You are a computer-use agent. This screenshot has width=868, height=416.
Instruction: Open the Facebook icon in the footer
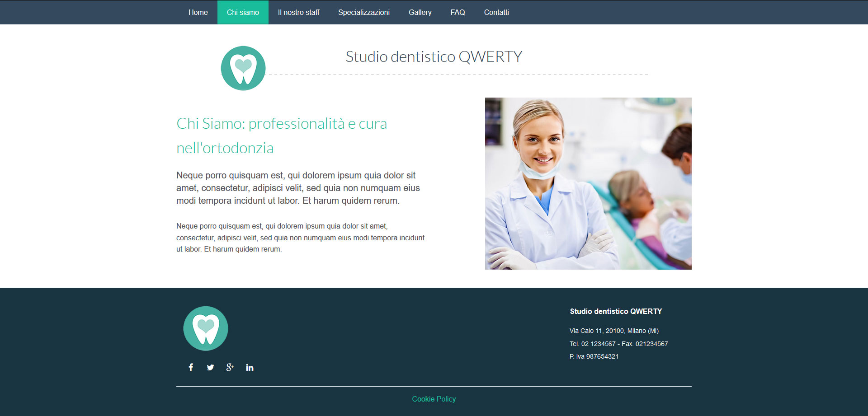click(x=191, y=367)
